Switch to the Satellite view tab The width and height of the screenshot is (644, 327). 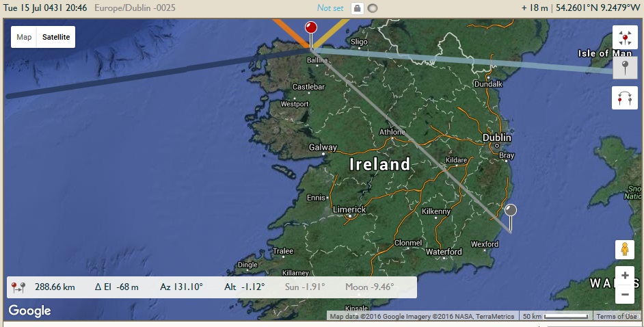click(x=56, y=37)
